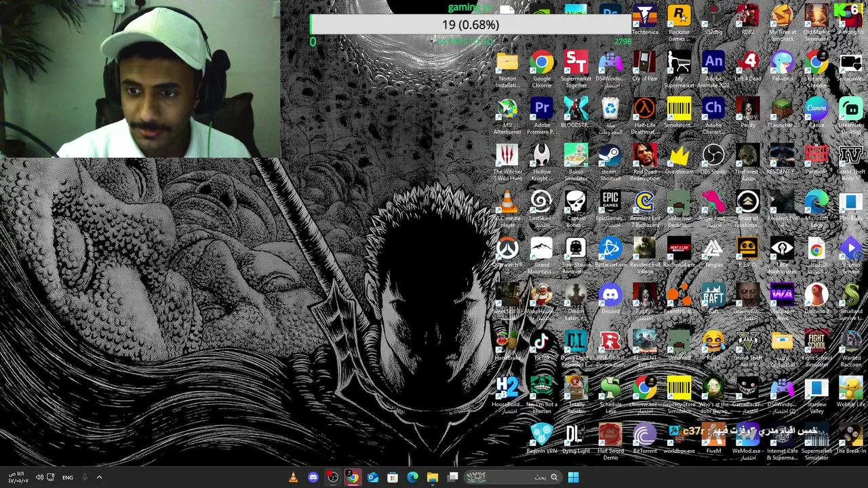Viewport: 868px width, 488px height.
Task: Open Task View on taskbar
Action: pos(452,477)
